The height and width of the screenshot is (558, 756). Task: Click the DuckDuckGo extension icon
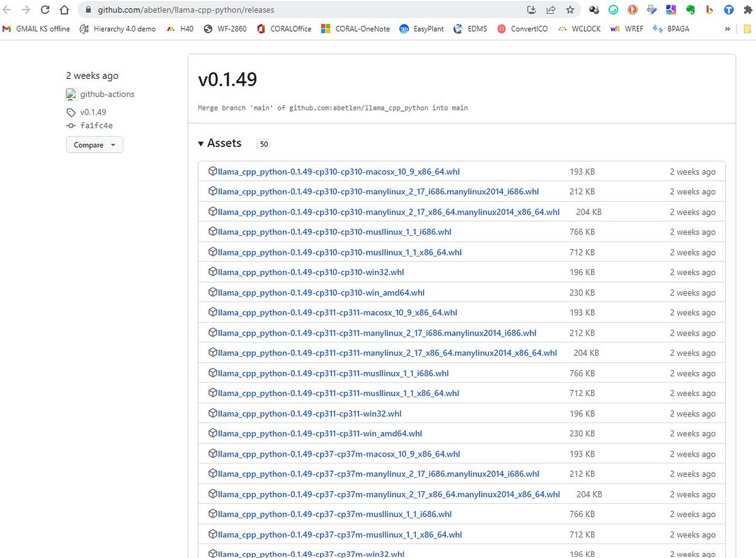[x=633, y=9]
